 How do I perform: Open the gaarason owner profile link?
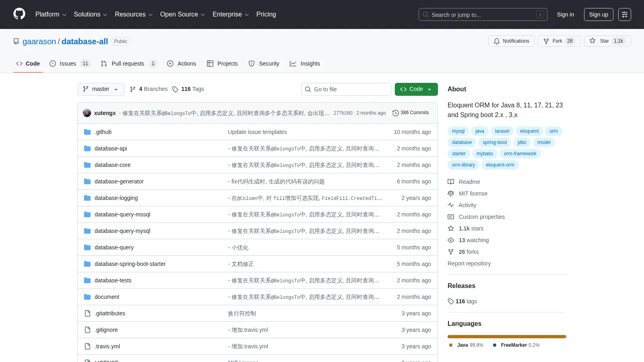(39, 41)
